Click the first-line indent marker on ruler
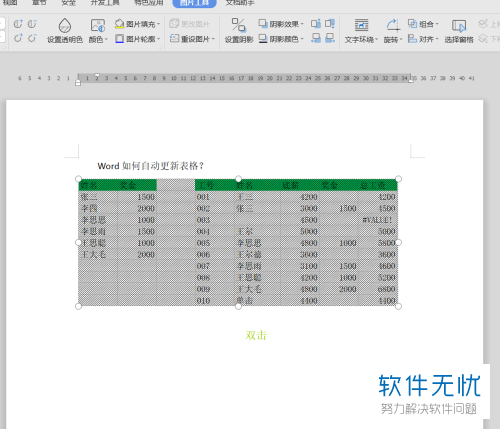The width and height of the screenshot is (500, 429). pos(97,76)
